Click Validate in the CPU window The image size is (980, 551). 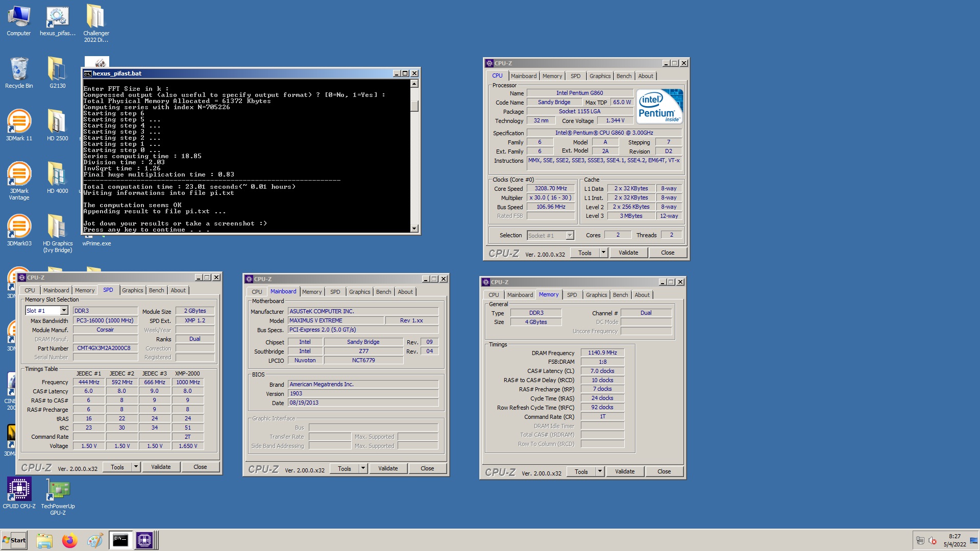628,253
